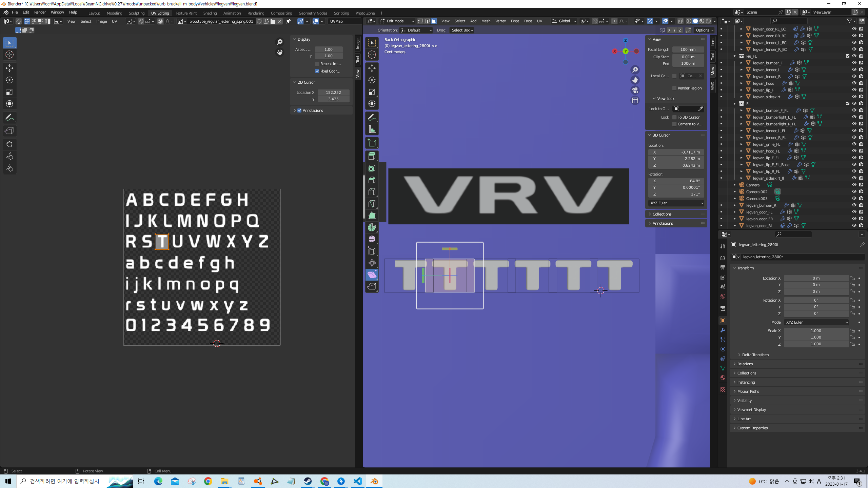Open the Edit Mode dropdown
Viewport: 868px width, 488px height.
coord(397,21)
